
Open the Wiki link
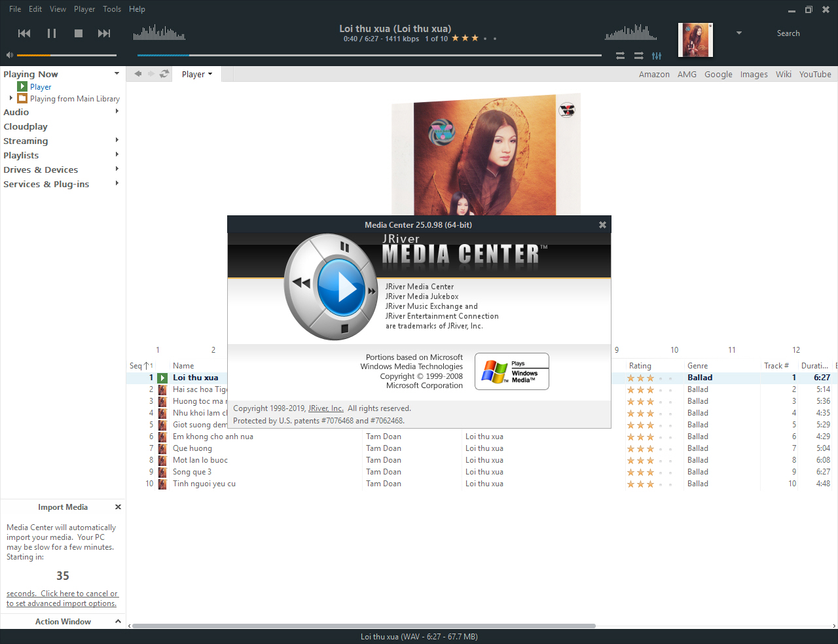784,75
